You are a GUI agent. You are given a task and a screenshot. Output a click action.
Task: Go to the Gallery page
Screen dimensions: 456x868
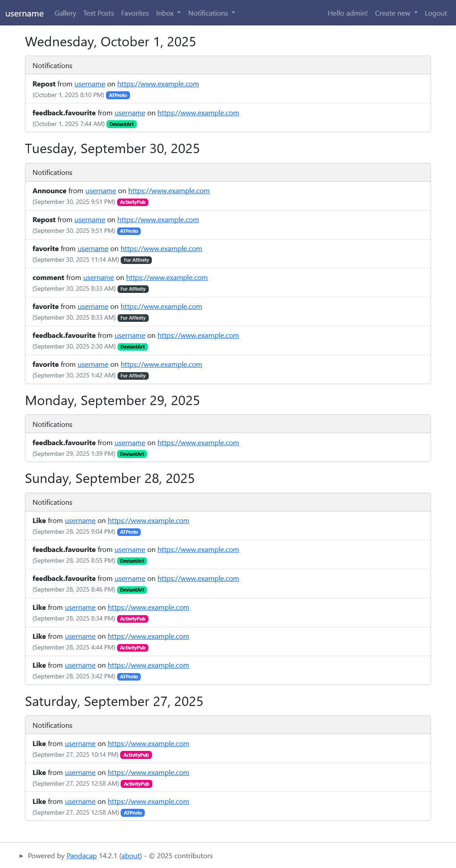(65, 13)
